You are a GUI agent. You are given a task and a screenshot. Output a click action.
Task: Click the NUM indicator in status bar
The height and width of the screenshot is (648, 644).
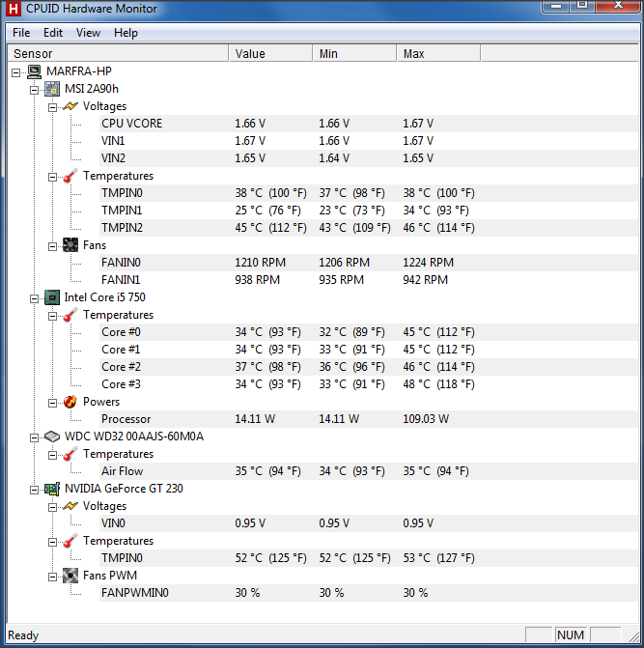[x=571, y=634]
